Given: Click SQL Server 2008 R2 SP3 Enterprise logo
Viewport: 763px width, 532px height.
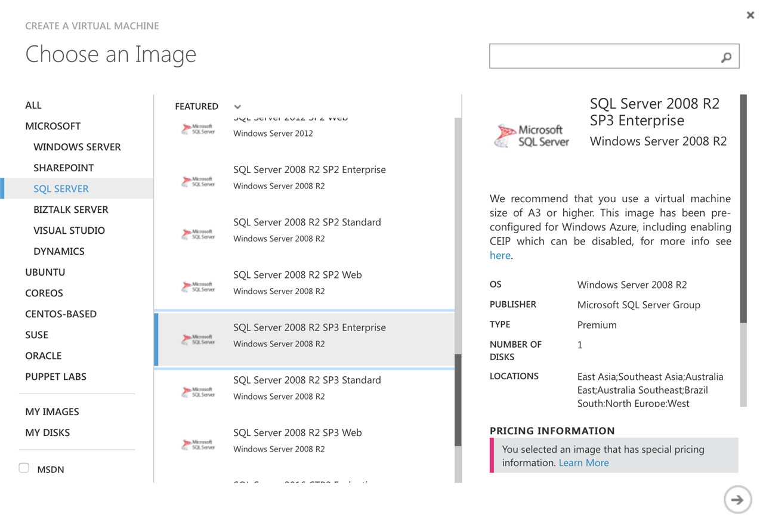Looking at the screenshot, I should [199, 339].
